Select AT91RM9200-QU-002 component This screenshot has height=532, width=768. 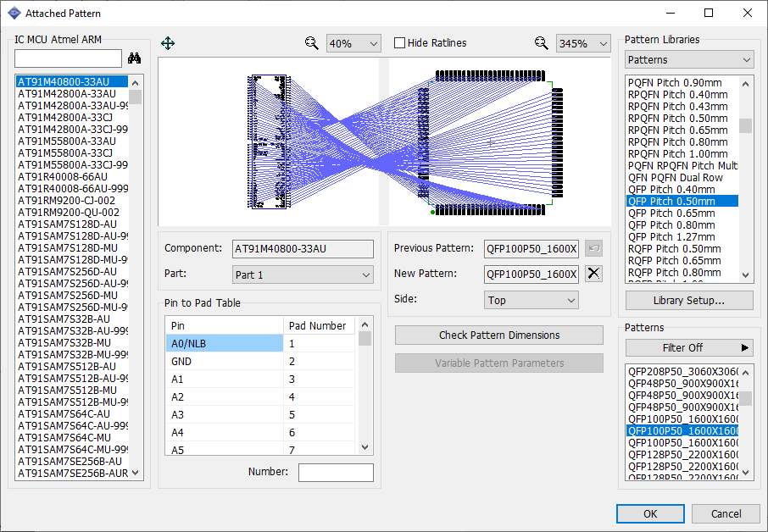pos(72,213)
